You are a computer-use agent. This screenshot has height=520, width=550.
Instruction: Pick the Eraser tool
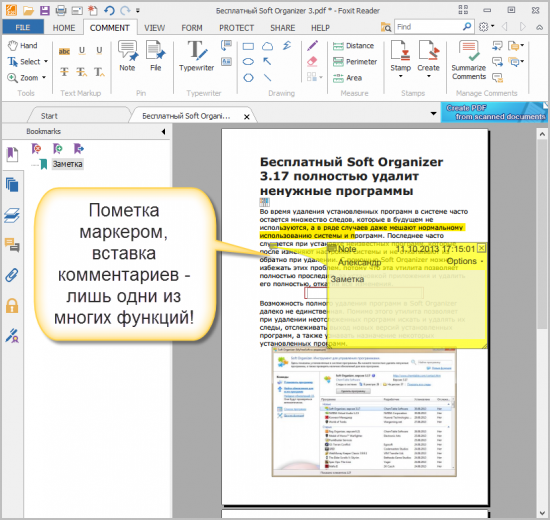click(312, 61)
